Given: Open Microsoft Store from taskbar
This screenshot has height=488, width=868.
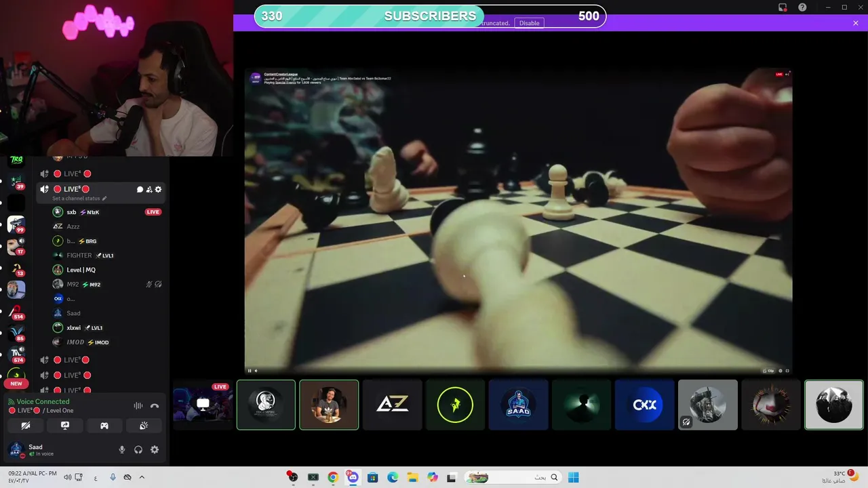Looking at the screenshot, I should (x=372, y=477).
